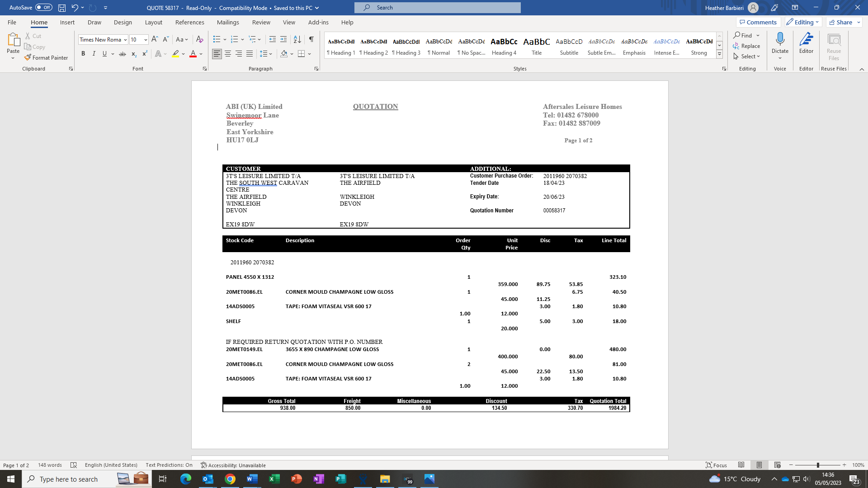Click the Sort icon in Paragraph group
Image resolution: width=868 pixels, height=488 pixels.
pos(297,39)
